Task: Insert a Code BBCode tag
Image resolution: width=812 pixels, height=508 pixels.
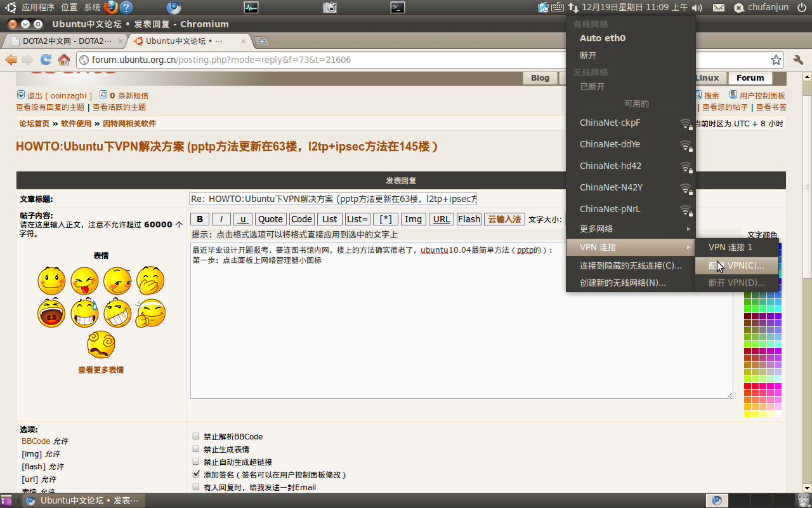Action: (301, 219)
